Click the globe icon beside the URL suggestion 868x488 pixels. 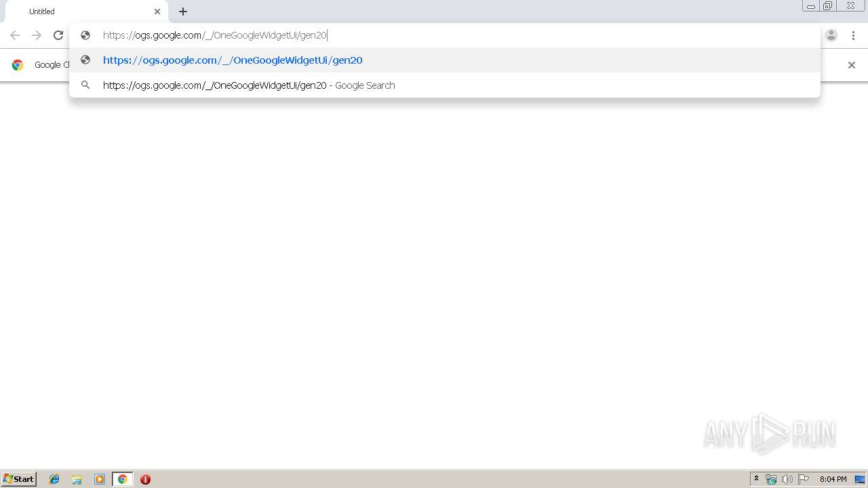85,60
